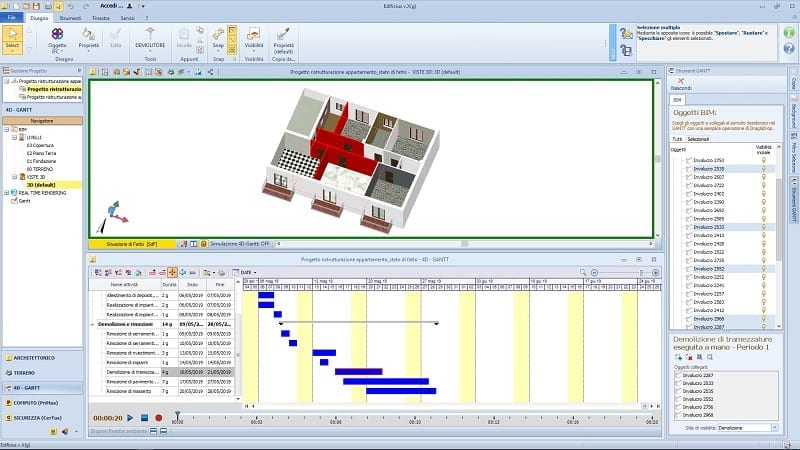
Task: Toggle Involucro 2535 visibility lightbulb
Action: coord(763,169)
